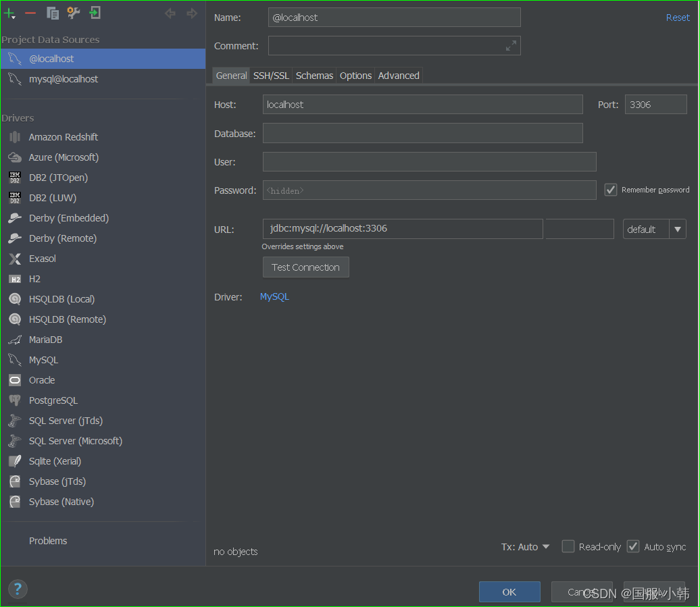The image size is (700, 607).
Task: Open the Problems entry
Action: pos(103,541)
